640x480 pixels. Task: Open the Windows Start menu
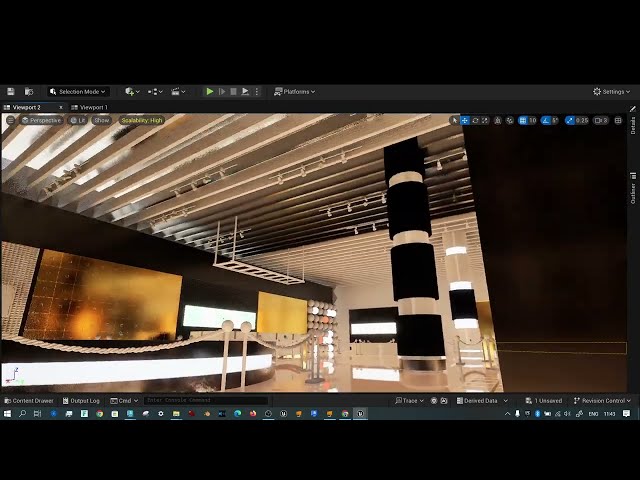[x=7, y=413]
